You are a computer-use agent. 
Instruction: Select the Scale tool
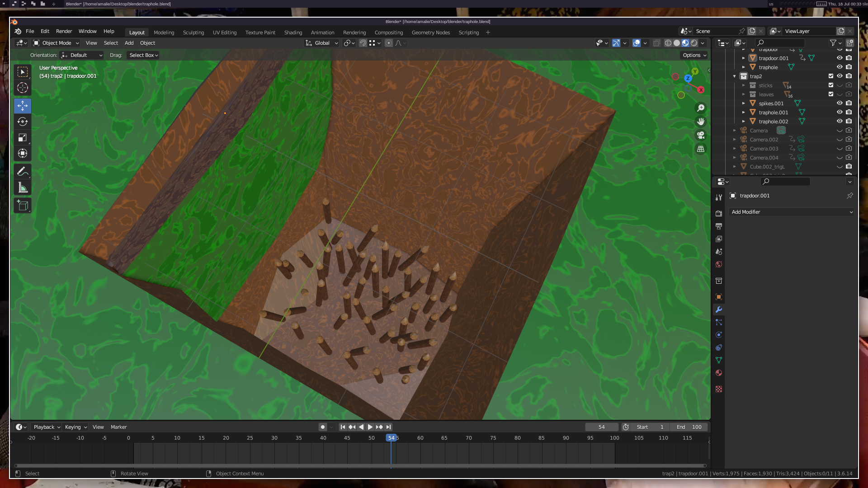coord(23,137)
